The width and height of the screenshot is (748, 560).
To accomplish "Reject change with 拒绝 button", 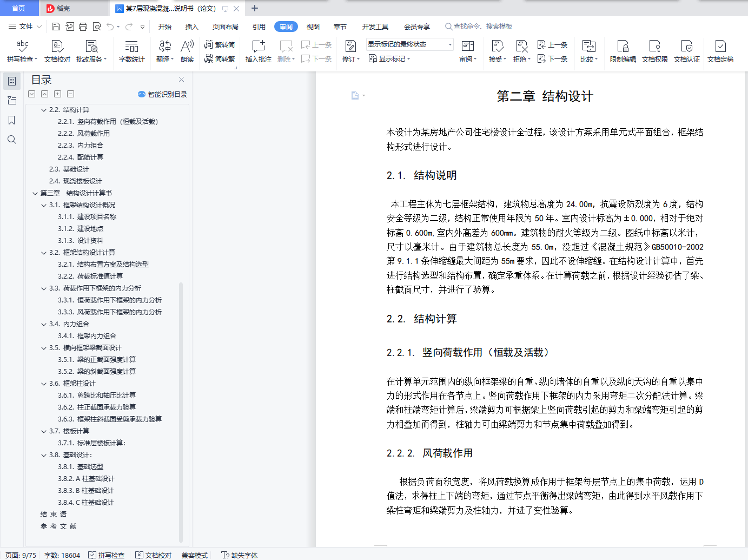I will coord(522,51).
